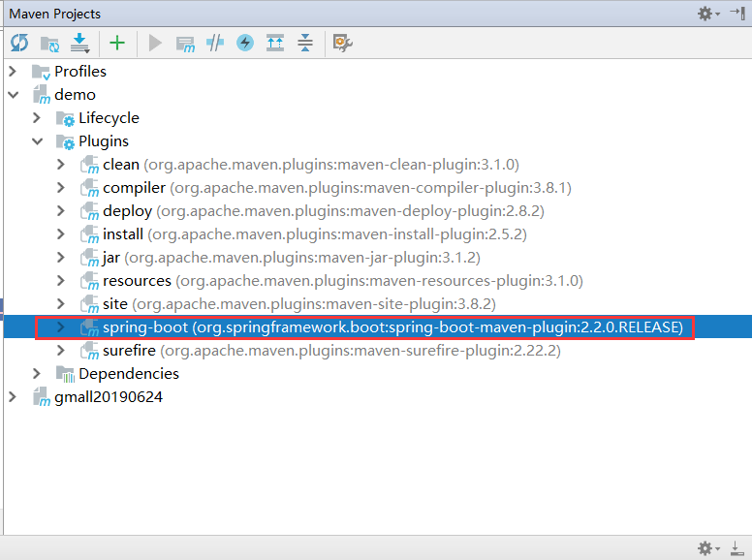
Task: Expand the site plugin goals
Action: tap(61, 304)
